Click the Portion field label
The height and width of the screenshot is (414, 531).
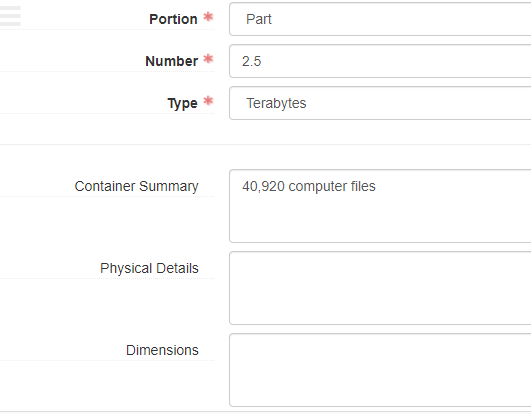click(173, 19)
